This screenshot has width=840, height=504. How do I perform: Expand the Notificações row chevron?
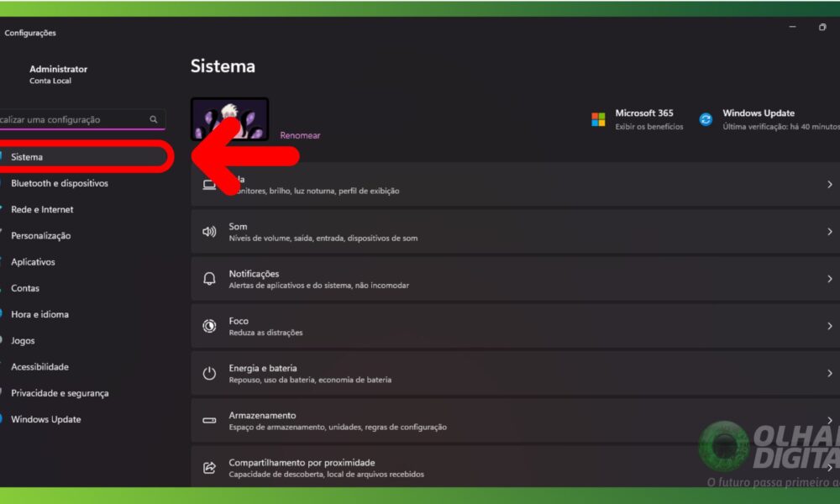pyautogui.click(x=829, y=279)
